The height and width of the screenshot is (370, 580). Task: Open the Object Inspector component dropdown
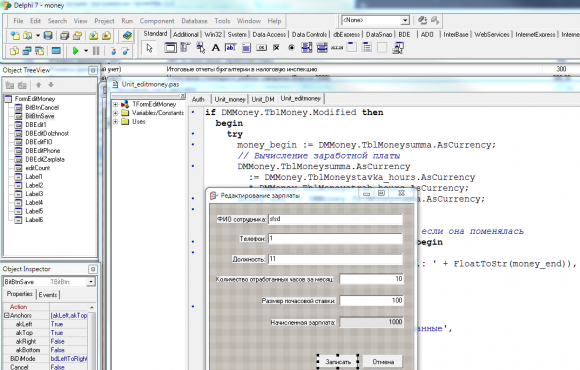coord(91,282)
